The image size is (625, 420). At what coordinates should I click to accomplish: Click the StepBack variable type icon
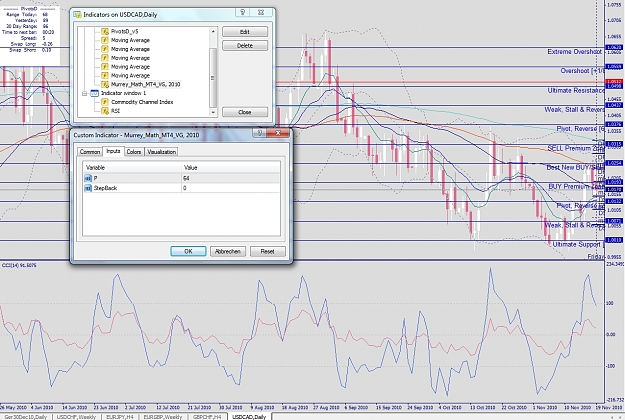88,188
